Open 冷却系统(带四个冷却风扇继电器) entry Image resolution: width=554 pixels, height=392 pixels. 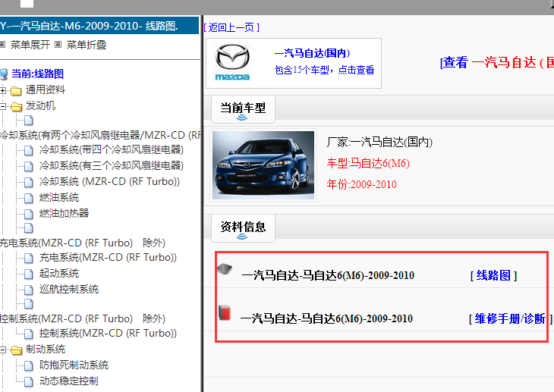pos(112,149)
